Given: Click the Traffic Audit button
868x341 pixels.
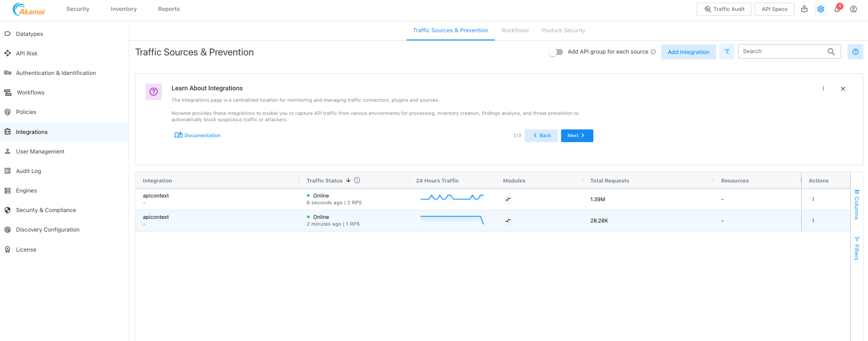Looking at the screenshot, I should pyautogui.click(x=724, y=9).
